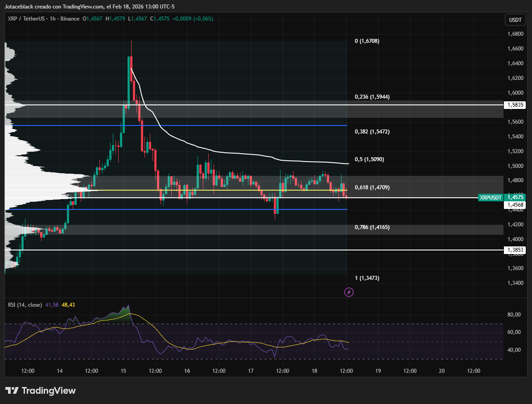Click the RSI value 41,58
The width and height of the screenshot is (532, 404).
(52, 305)
